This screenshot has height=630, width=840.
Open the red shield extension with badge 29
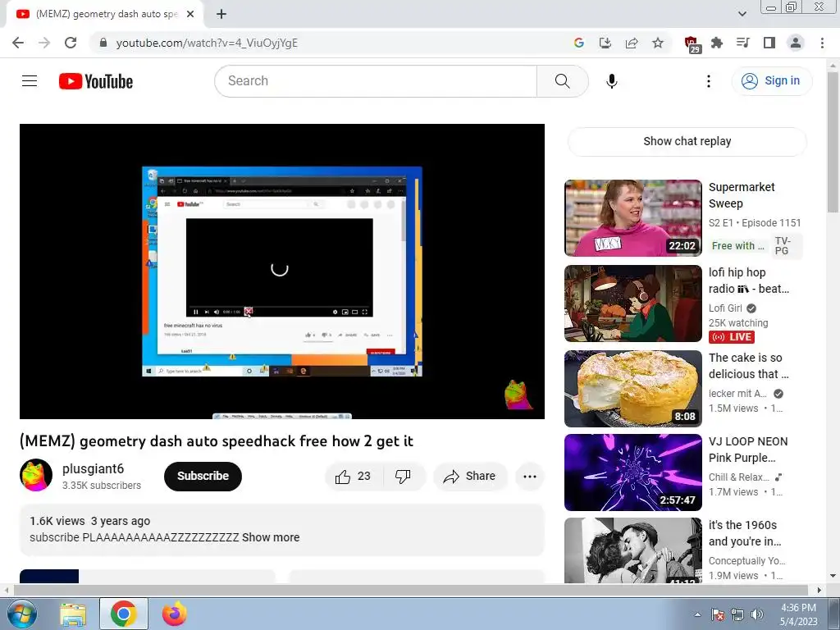click(692, 44)
